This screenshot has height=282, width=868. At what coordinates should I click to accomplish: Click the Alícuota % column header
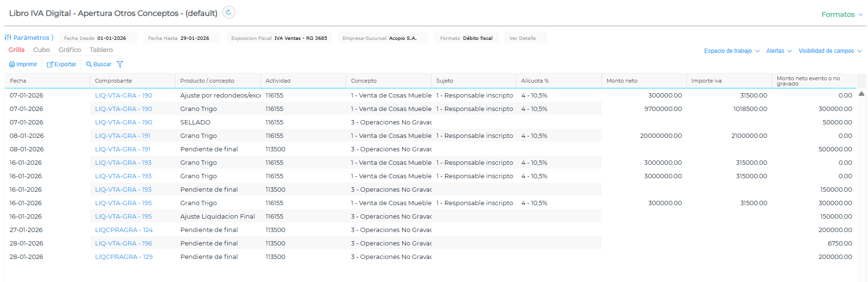535,81
